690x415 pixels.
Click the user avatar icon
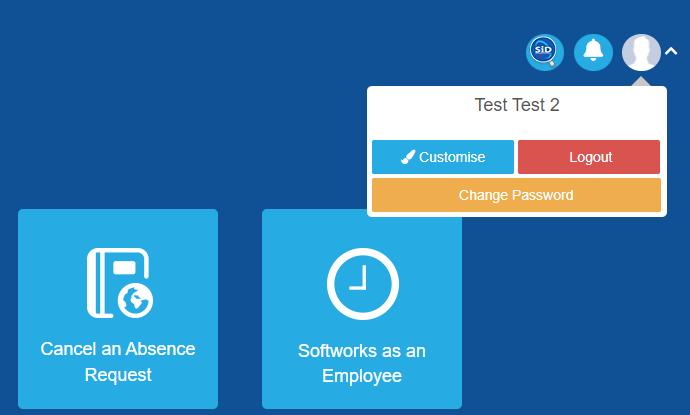coord(641,52)
